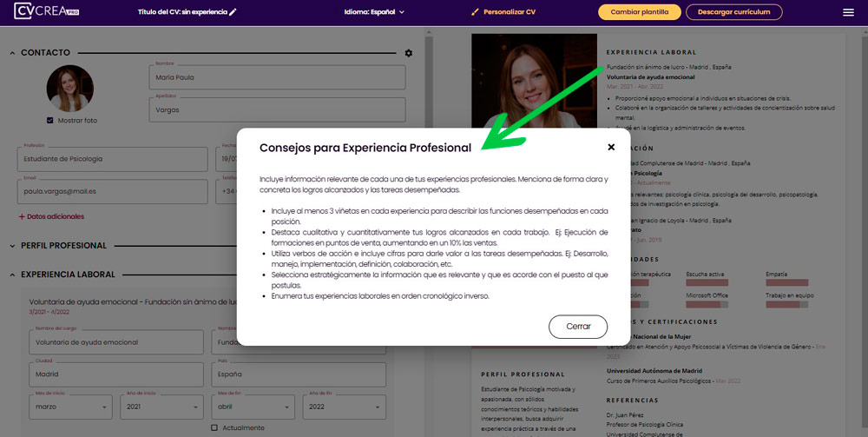Click the Email field paula.vargas@mail.es
This screenshot has width=868, height=437.
point(112,191)
